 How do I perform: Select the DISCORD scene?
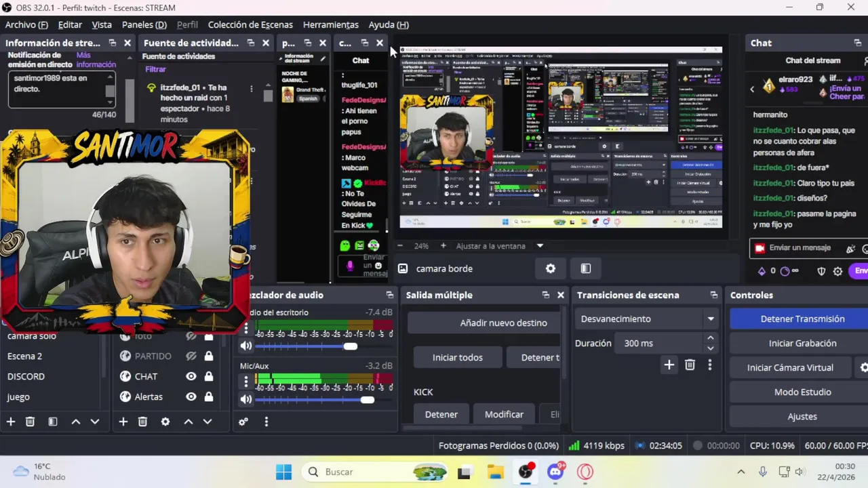[26, 376]
